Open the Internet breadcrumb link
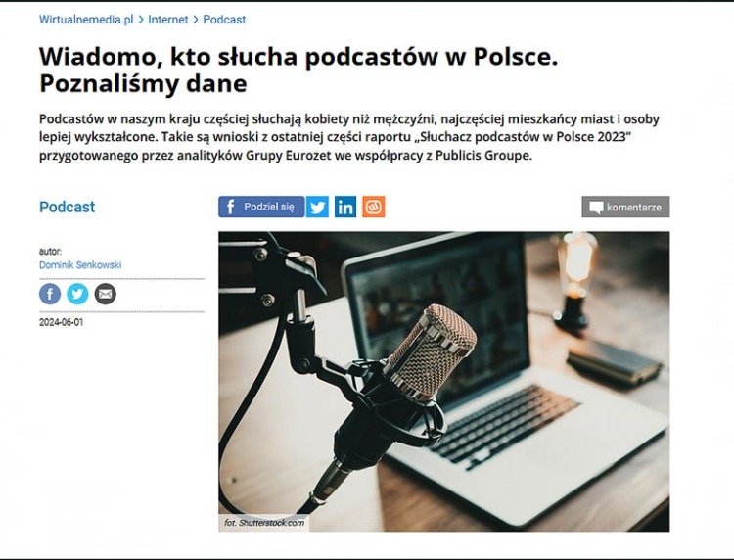Viewport: 734px width, 560px height. click(168, 20)
